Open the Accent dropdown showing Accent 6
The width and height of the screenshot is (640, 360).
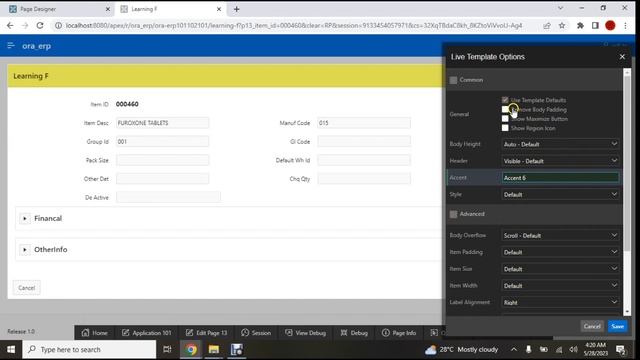click(560, 178)
